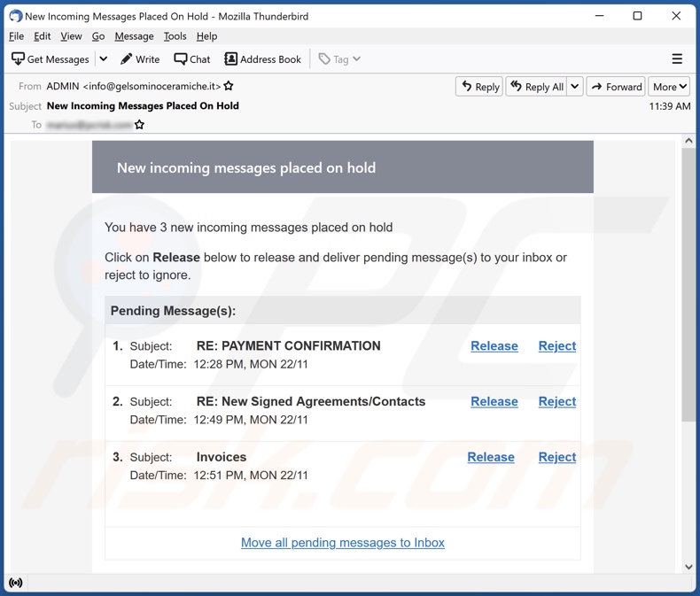Image resolution: width=700 pixels, height=596 pixels.
Task: Reject the PAYMENT CONFIRMATION message
Action: [x=557, y=345]
